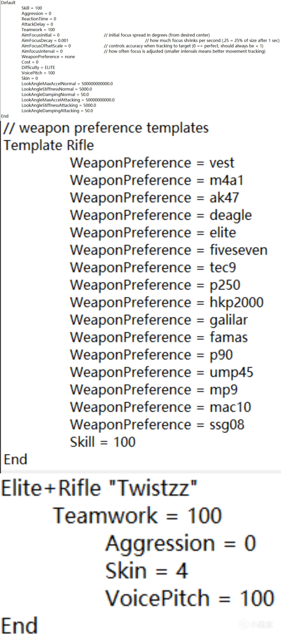Viewport: 281px width, 644px height.
Task: Click the "WeaponPreference = hkp2000" line
Action: click(x=167, y=303)
